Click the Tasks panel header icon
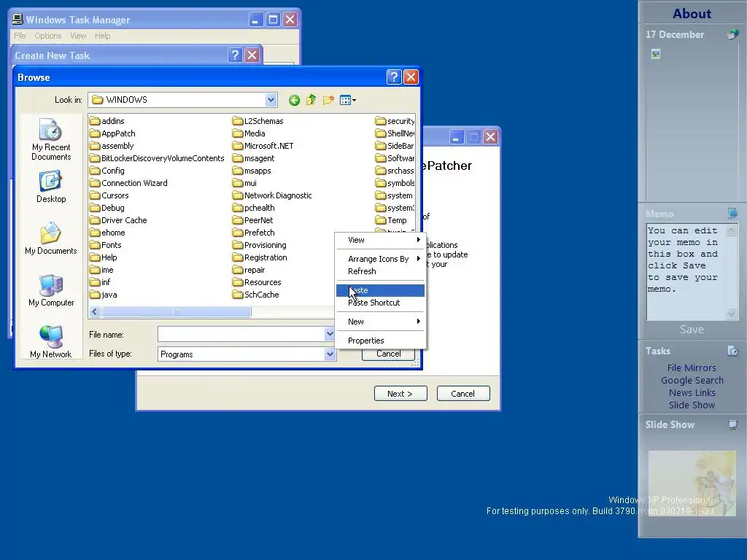 coord(732,351)
